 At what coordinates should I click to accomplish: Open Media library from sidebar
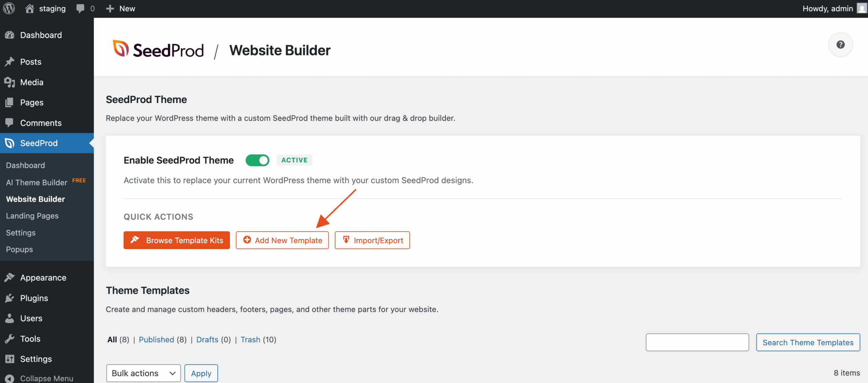click(x=32, y=82)
